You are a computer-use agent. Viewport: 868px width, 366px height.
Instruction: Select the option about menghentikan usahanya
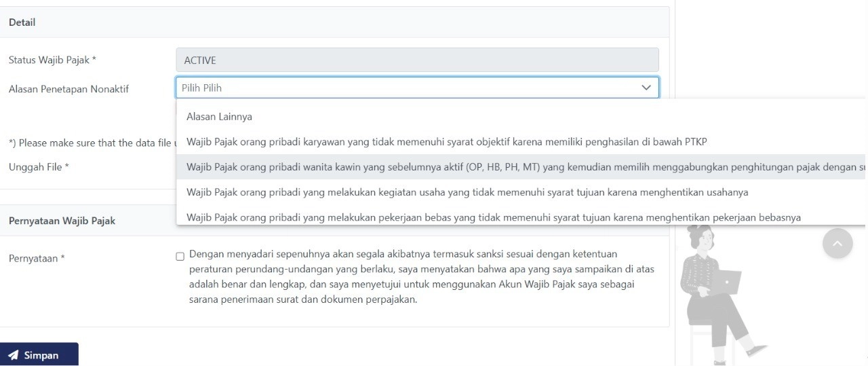tap(467, 192)
